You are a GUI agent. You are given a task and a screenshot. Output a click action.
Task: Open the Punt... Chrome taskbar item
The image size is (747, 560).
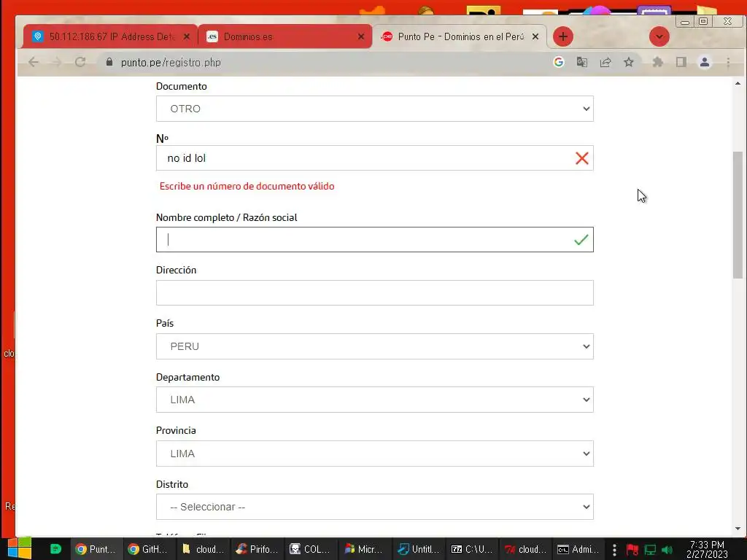tap(96, 549)
